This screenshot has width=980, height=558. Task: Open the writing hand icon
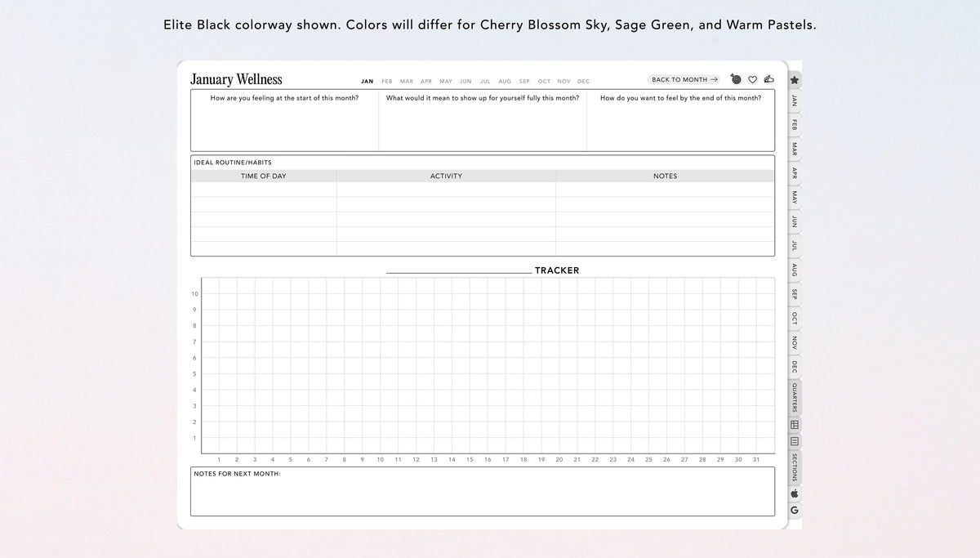pyautogui.click(x=768, y=79)
